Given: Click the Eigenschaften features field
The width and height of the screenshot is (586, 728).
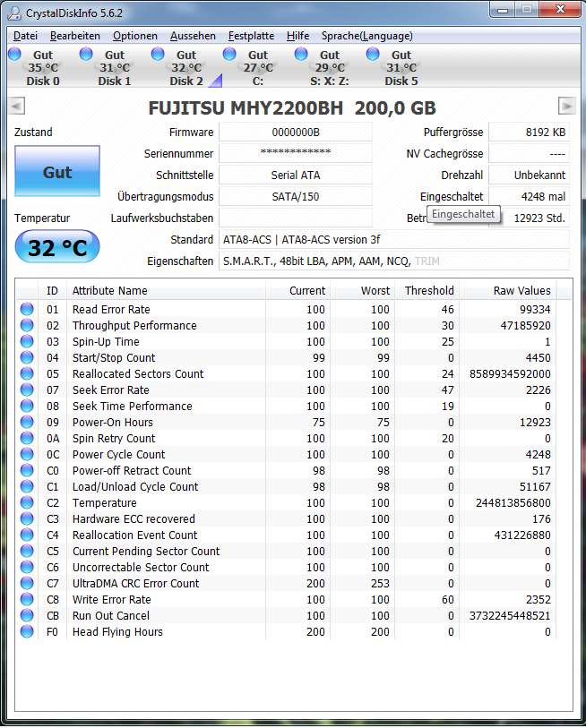Looking at the screenshot, I should coord(394,261).
